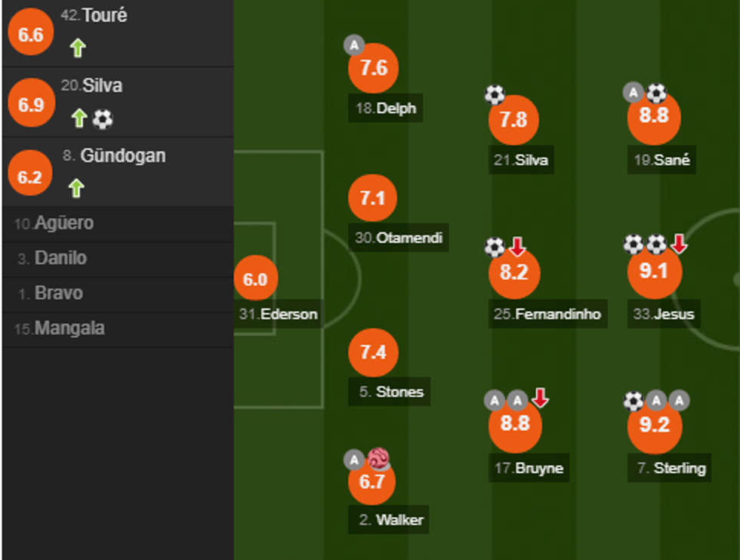Open the 31.Ederson player label
This screenshot has width=740, height=560.
pyautogui.click(x=279, y=314)
